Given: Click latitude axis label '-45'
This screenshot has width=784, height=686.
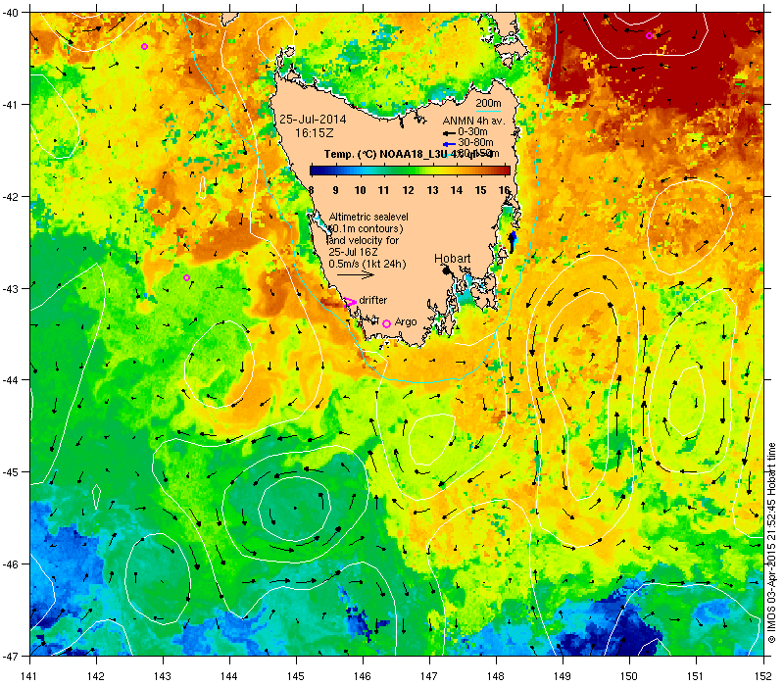Looking at the screenshot, I should coord(9,472).
